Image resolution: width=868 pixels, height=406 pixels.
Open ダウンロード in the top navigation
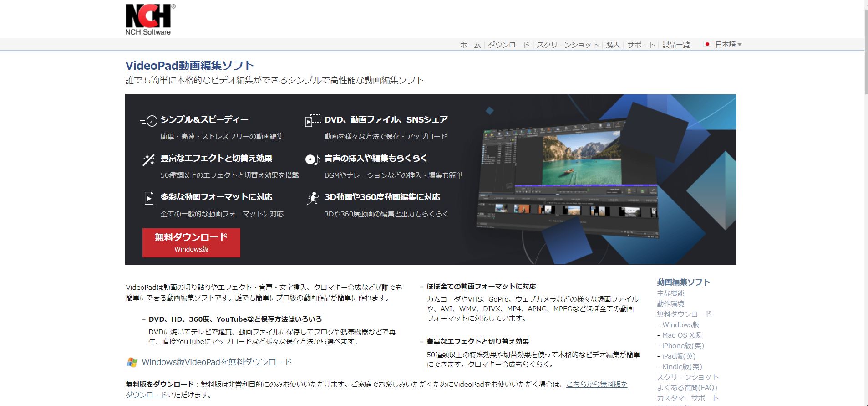tap(508, 45)
